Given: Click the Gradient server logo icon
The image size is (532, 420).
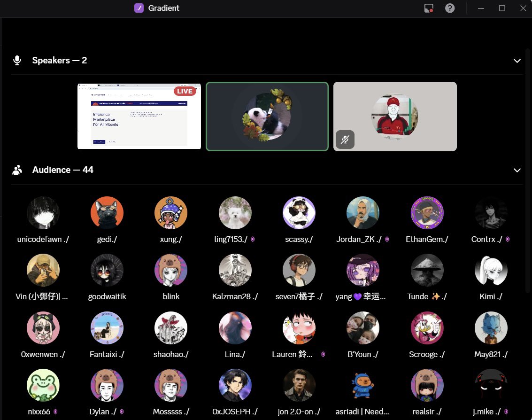Looking at the screenshot, I should click(139, 8).
